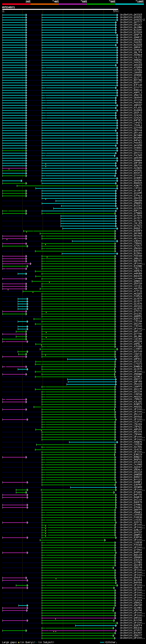Select the UniRef100_Q3EA01 label
Viewport: 146px width, 644px height.
pos(131,241)
